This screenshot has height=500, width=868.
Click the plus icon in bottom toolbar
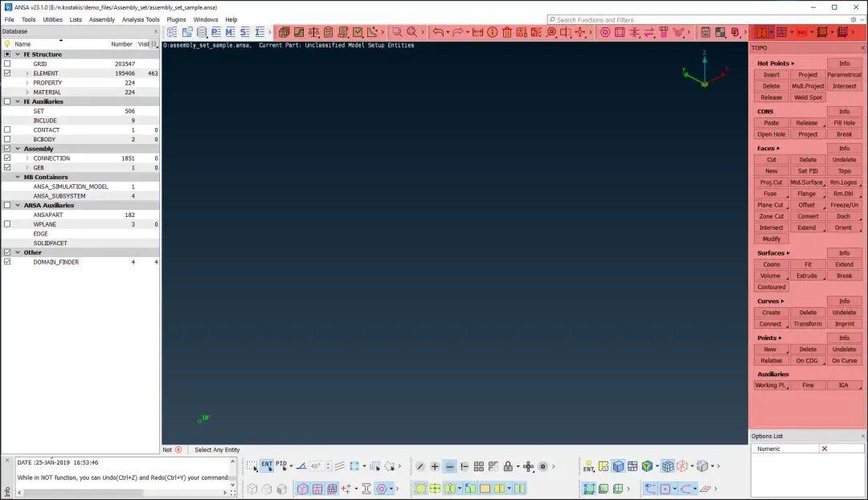point(435,466)
